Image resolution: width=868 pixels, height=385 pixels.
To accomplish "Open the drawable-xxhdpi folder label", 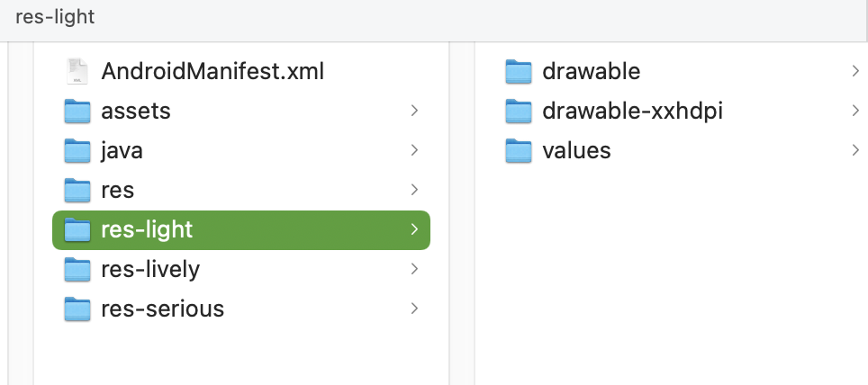I will pyautogui.click(x=633, y=111).
